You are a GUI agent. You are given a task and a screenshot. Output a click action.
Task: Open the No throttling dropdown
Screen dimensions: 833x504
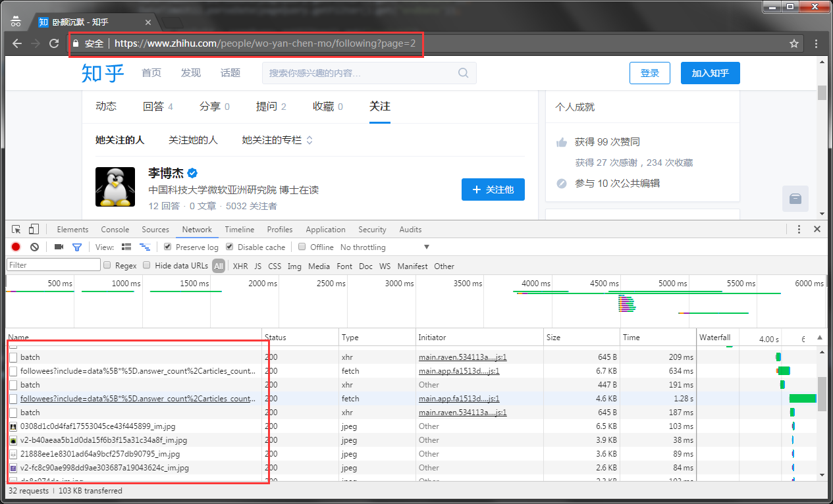click(x=385, y=247)
